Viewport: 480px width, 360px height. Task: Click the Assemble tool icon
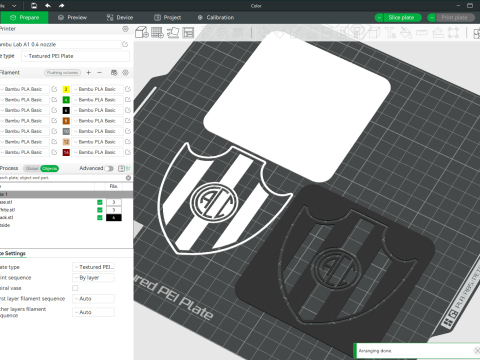(438, 32)
